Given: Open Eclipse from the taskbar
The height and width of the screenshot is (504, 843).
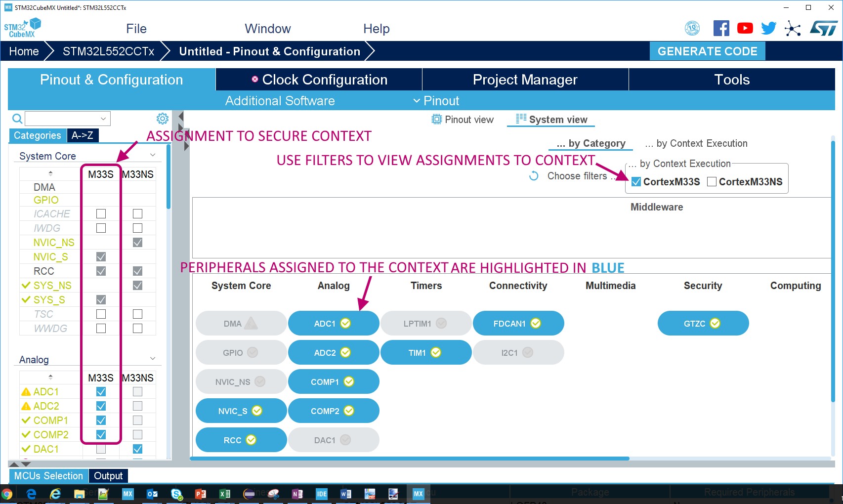Looking at the screenshot, I should (x=249, y=494).
